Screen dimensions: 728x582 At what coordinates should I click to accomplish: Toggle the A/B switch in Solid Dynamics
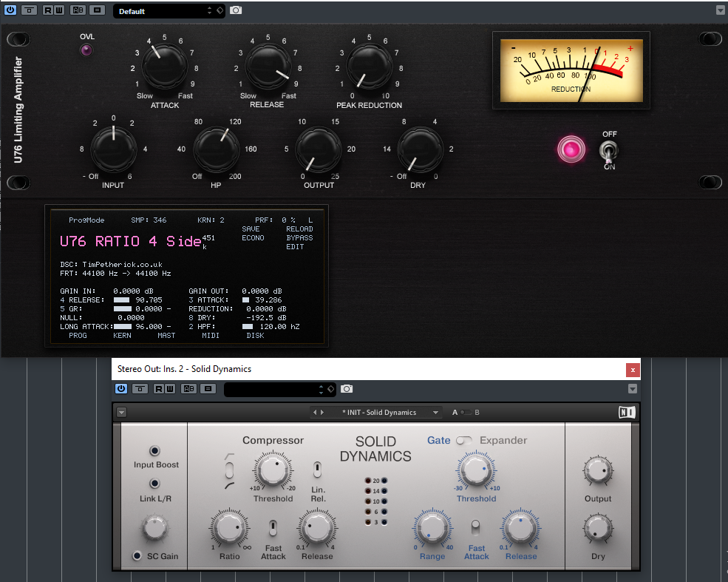click(466, 412)
